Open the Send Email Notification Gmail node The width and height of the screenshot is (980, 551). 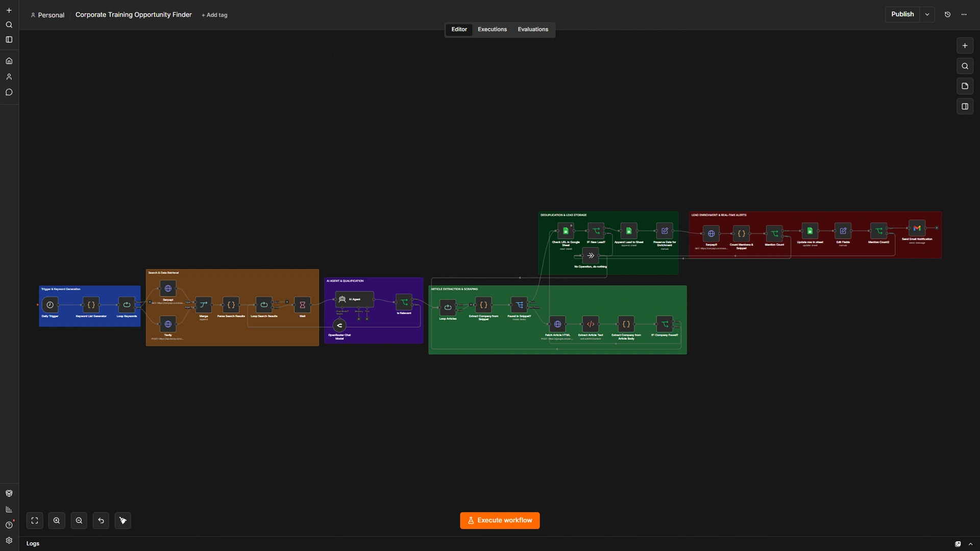click(917, 228)
